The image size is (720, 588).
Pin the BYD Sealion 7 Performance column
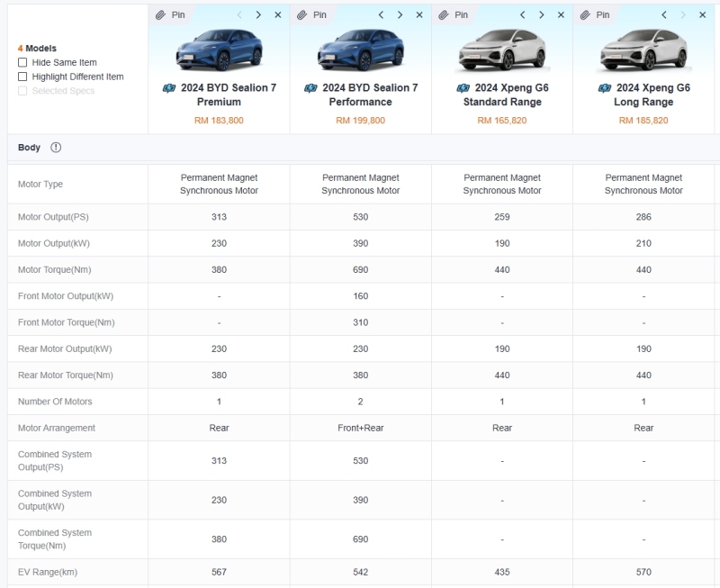pyautogui.click(x=311, y=15)
